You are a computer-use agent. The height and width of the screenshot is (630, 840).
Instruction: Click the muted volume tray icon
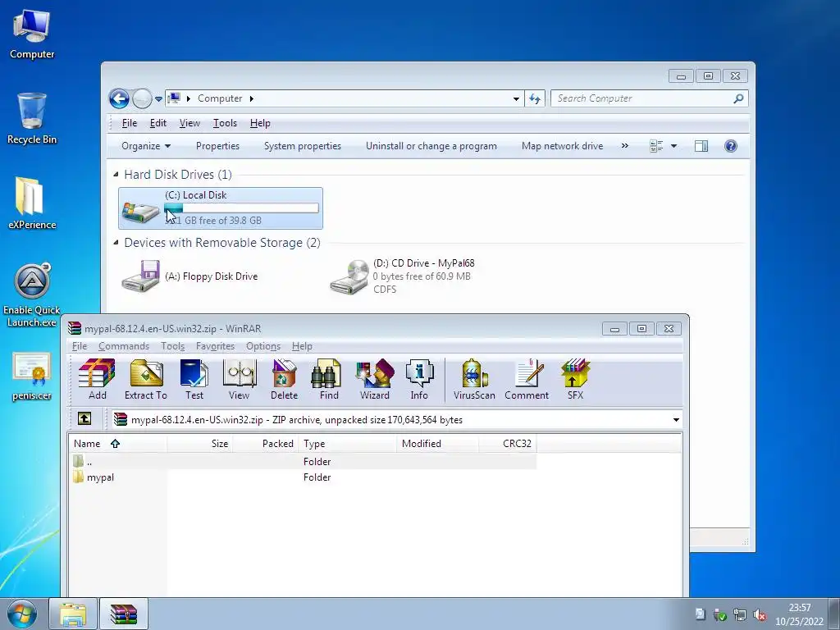[759, 615]
